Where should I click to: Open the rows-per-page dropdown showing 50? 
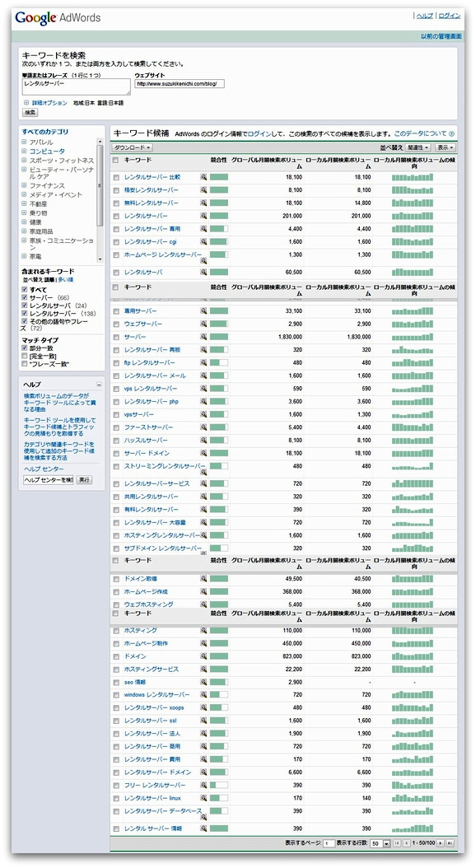click(x=380, y=843)
